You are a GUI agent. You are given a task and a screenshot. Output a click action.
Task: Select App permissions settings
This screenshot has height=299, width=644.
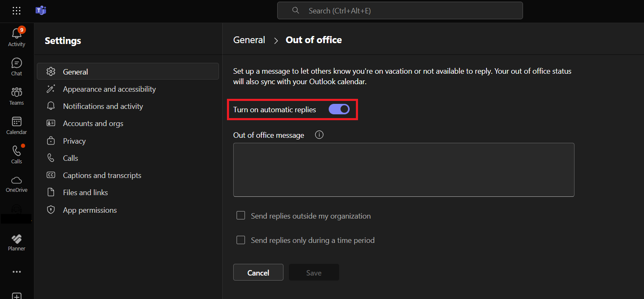tap(128, 210)
